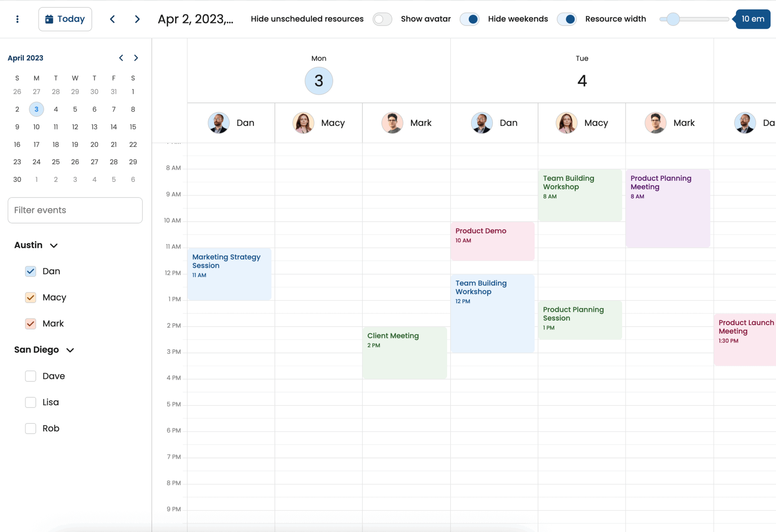Click Mark's avatar under Monday
The width and height of the screenshot is (776, 532).
(392, 123)
